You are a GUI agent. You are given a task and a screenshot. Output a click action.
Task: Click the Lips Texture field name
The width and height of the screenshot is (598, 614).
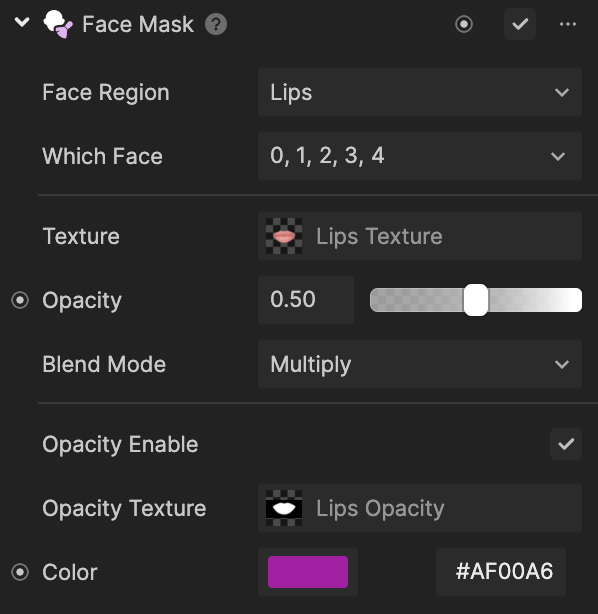pyautogui.click(x=379, y=236)
